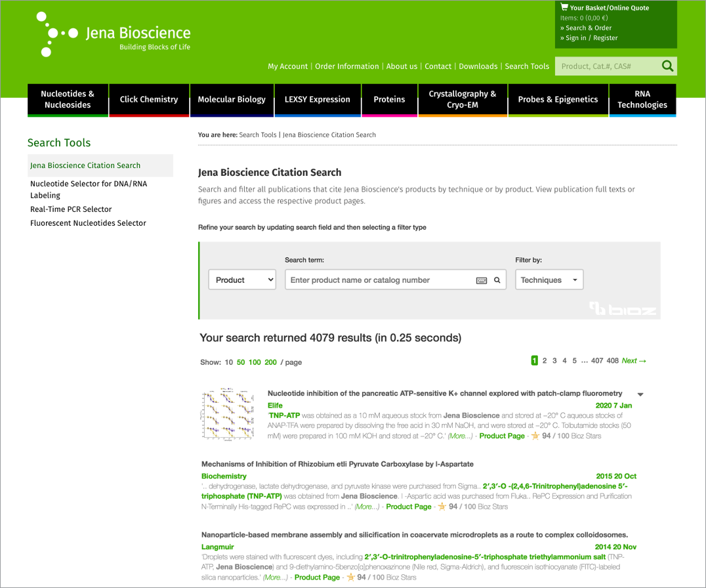
Task: Click More link in Langmuir result
Action: [275, 577]
